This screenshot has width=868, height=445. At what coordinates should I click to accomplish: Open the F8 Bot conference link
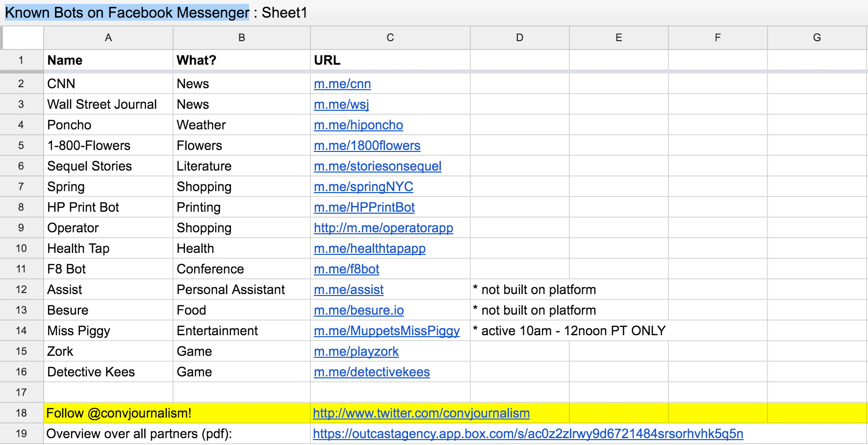(x=345, y=269)
